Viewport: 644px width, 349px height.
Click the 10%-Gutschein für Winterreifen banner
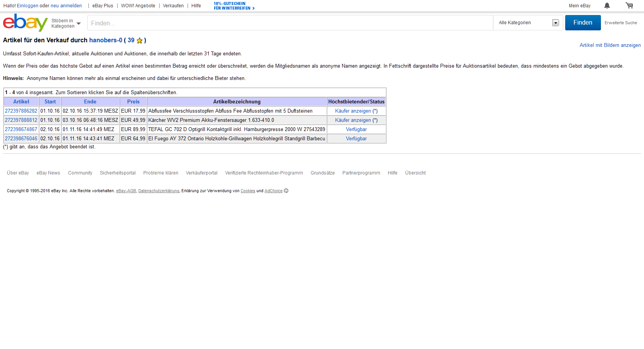234,6
